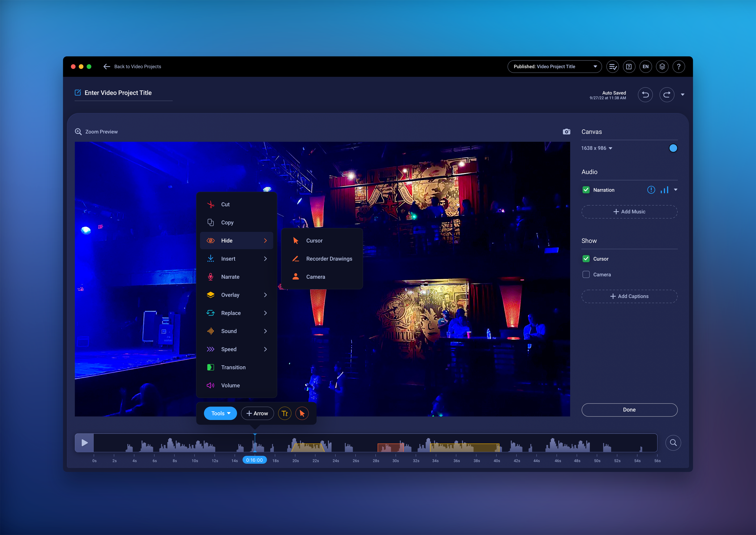This screenshot has height=535, width=756.
Task: Open the search icon on the timeline
Action: (x=673, y=443)
